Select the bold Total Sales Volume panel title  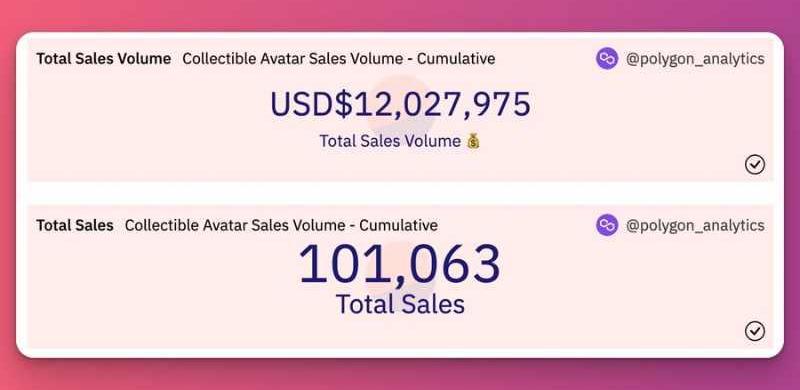coord(104,59)
